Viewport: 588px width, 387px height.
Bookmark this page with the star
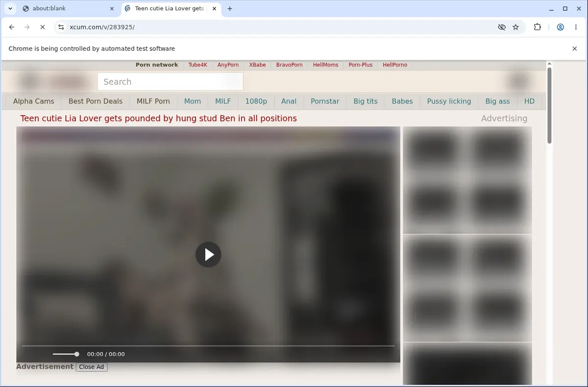click(515, 27)
